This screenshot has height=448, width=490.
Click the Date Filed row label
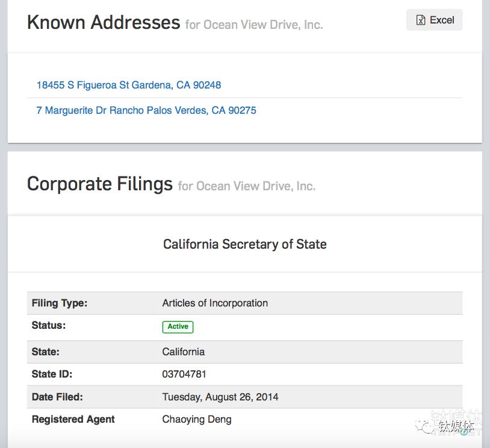point(57,397)
